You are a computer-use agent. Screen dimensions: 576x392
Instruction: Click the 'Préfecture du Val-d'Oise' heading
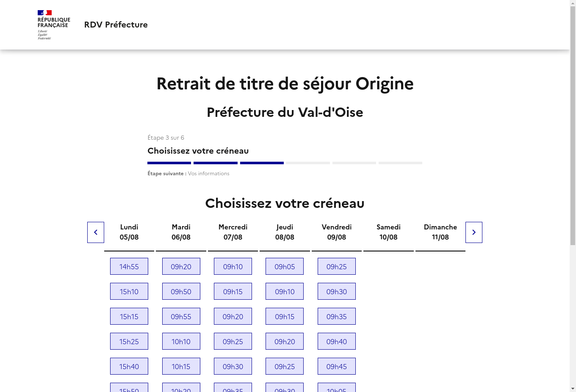click(x=285, y=112)
